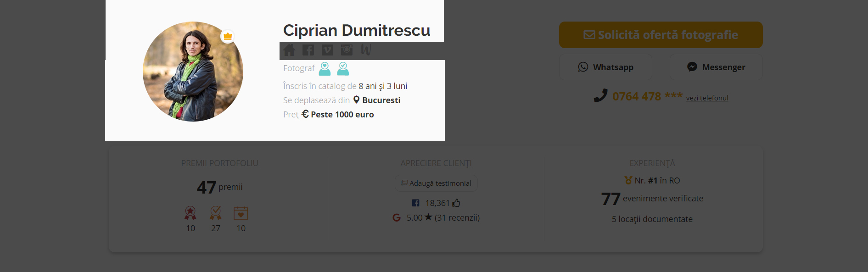Contact the photographer via Whatsapp
The image size is (868, 272).
605,67
